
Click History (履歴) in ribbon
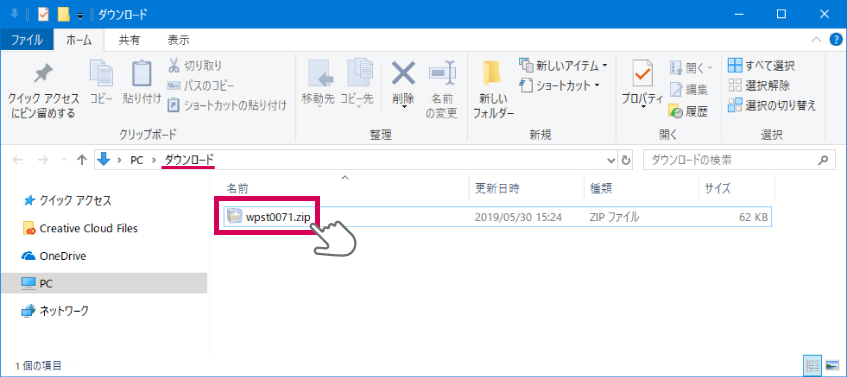[689, 112]
